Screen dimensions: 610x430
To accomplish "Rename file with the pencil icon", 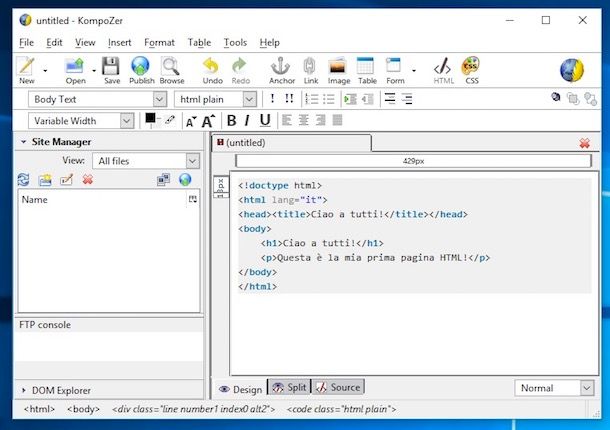I will (67, 179).
